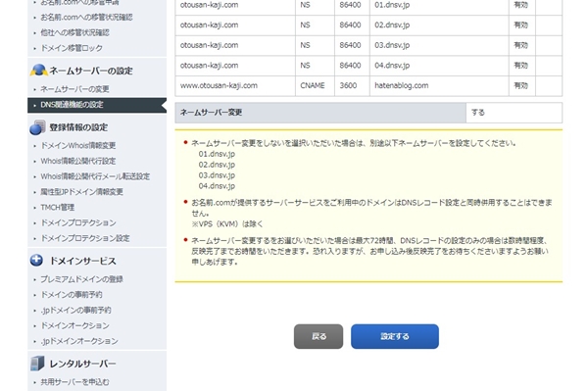The height and width of the screenshot is (391, 588).
Task: Open 属性型JPドメイン情報変更 link
Action: click(x=81, y=192)
